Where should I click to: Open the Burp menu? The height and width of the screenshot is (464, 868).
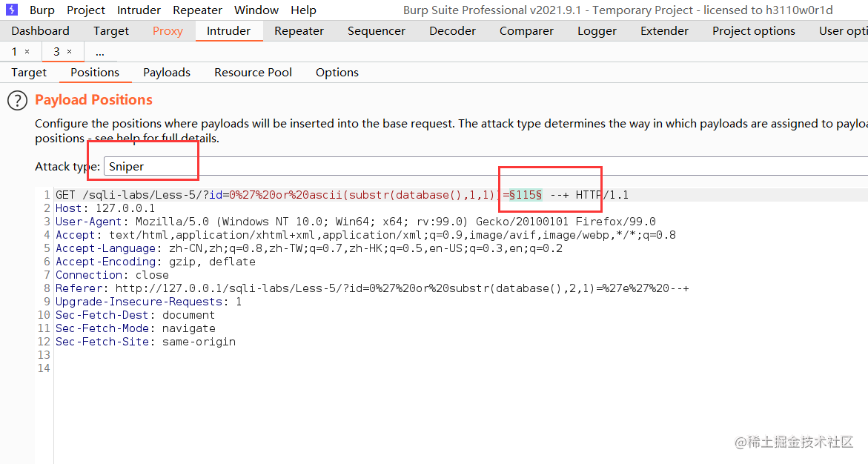click(42, 10)
